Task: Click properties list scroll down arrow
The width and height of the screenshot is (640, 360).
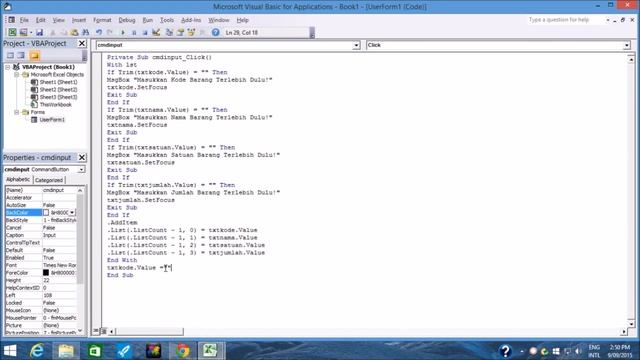Action: (80, 330)
